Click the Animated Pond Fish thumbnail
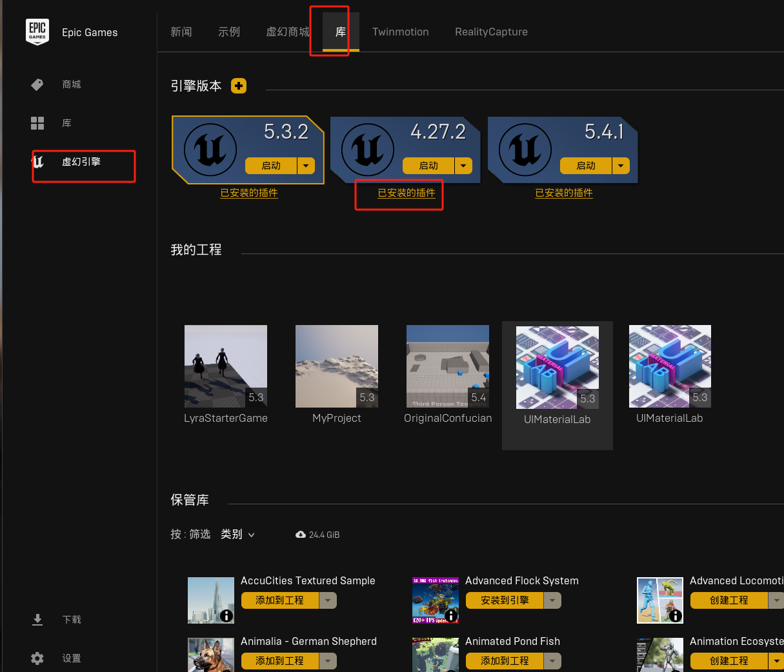784x672 pixels. point(436,655)
